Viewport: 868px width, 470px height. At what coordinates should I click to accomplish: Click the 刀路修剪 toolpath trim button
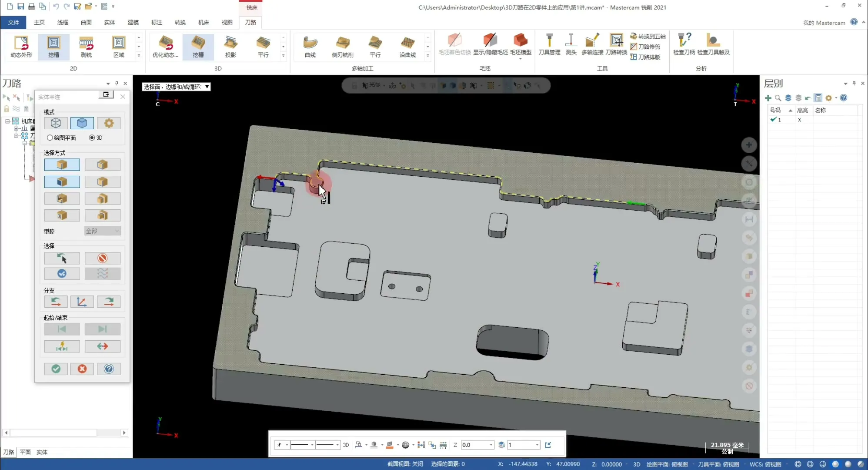point(645,47)
